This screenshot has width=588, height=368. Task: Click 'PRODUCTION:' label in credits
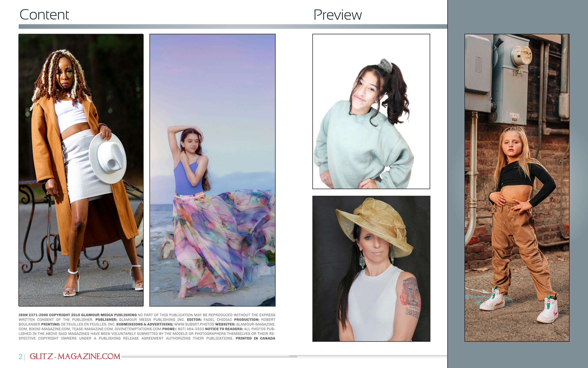tap(247, 319)
